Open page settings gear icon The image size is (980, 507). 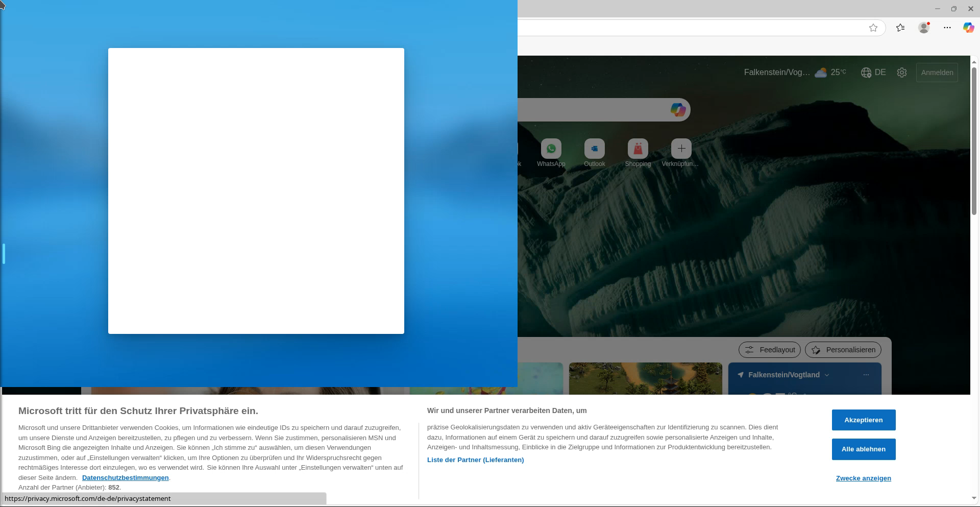point(902,73)
